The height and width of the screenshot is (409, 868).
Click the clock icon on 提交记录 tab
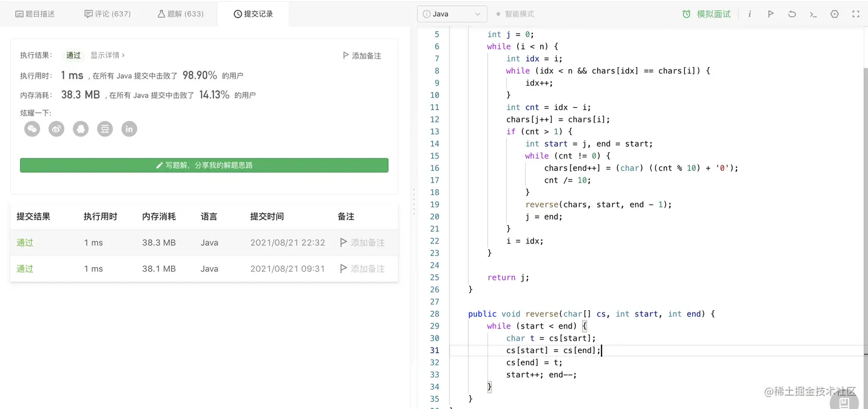click(x=238, y=14)
